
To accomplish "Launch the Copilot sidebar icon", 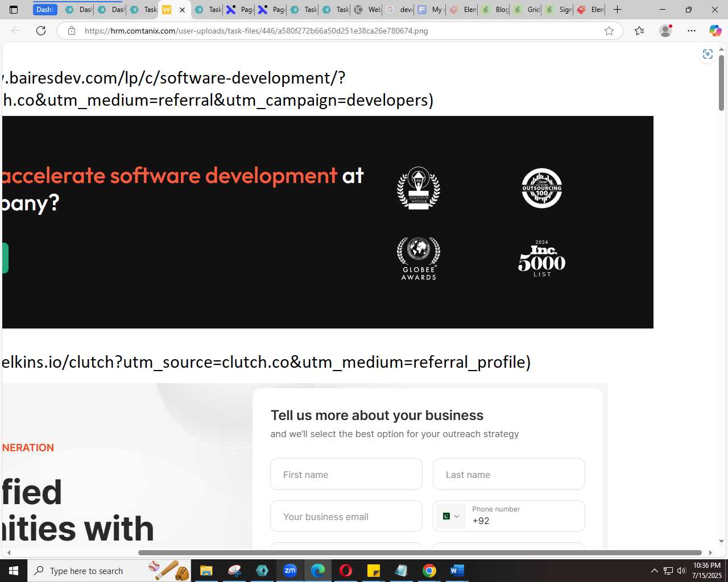I will (x=715, y=31).
